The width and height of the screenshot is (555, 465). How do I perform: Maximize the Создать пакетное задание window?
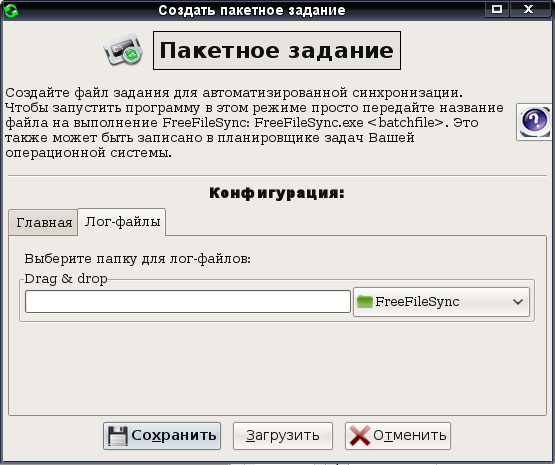coord(497,9)
